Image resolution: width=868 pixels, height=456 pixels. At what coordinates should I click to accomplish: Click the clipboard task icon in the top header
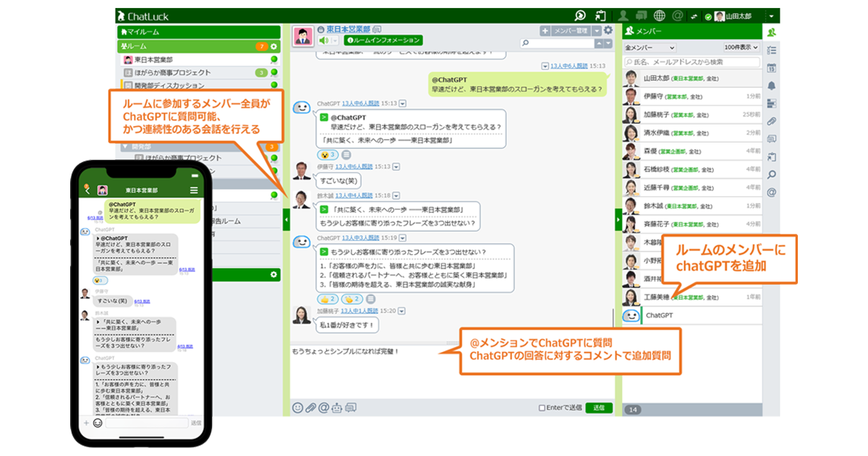tap(600, 16)
